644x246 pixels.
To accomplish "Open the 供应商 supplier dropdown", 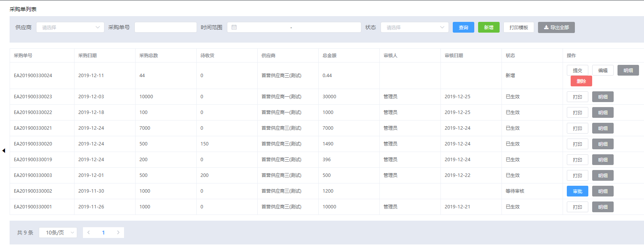I will [x=70, y=27].
